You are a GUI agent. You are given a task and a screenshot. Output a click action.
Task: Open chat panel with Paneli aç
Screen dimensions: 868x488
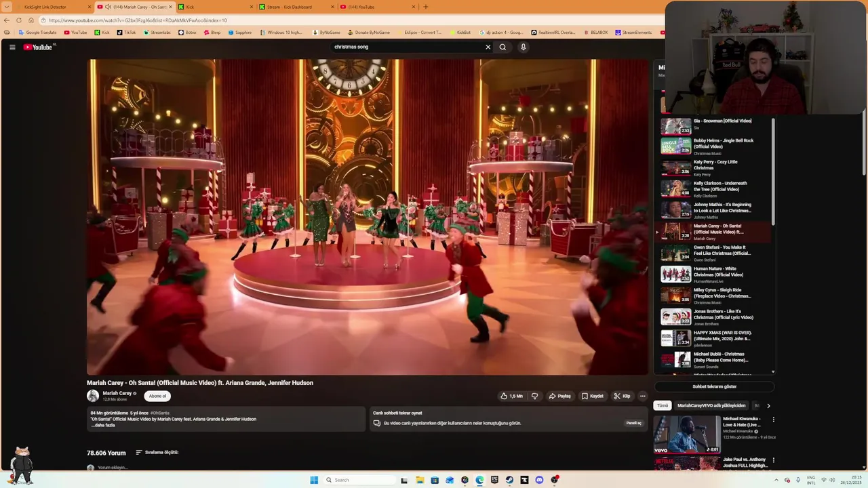pyautogui.click(x=633, y=423)
